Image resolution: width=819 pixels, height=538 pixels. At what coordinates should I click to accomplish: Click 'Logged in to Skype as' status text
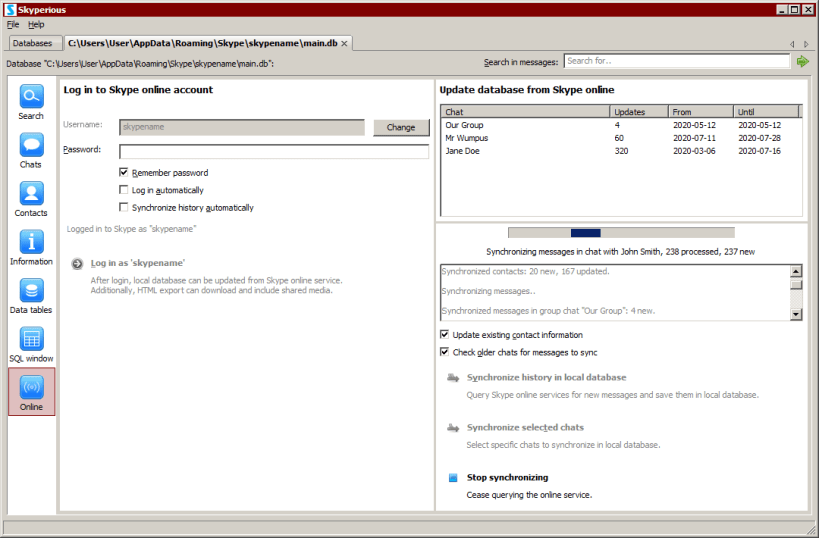tap(131, 229)
